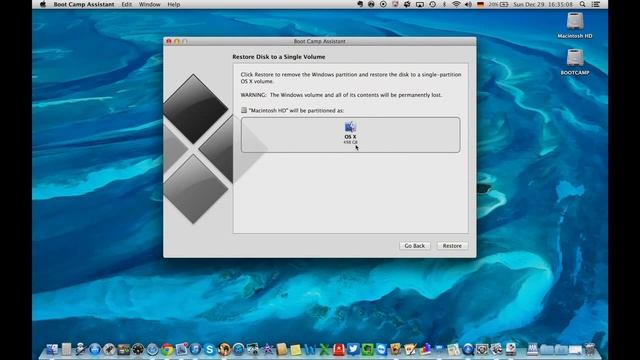The width and height of the screenshot is (640, 360).
Task: Open Safari from the Dock
Action: 152,349
